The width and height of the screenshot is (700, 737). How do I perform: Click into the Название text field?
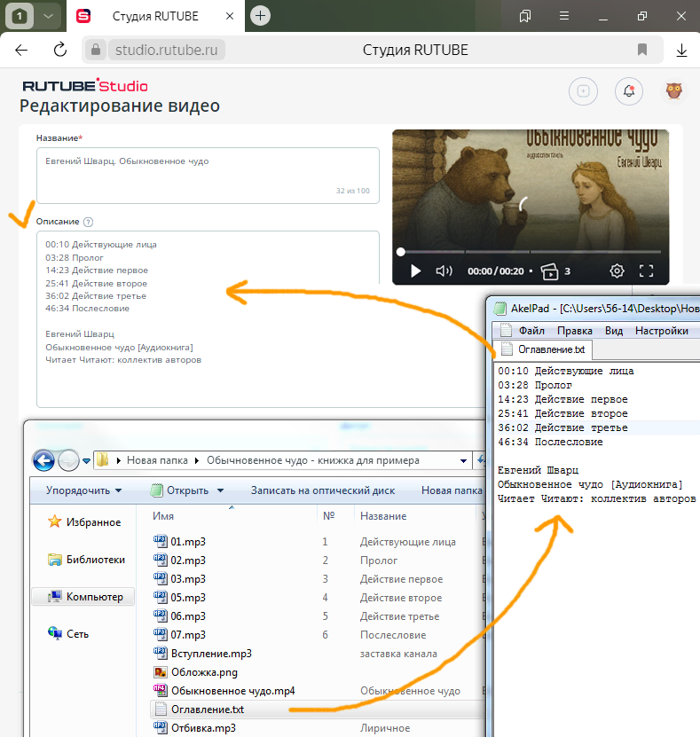[x=208, y=175]
